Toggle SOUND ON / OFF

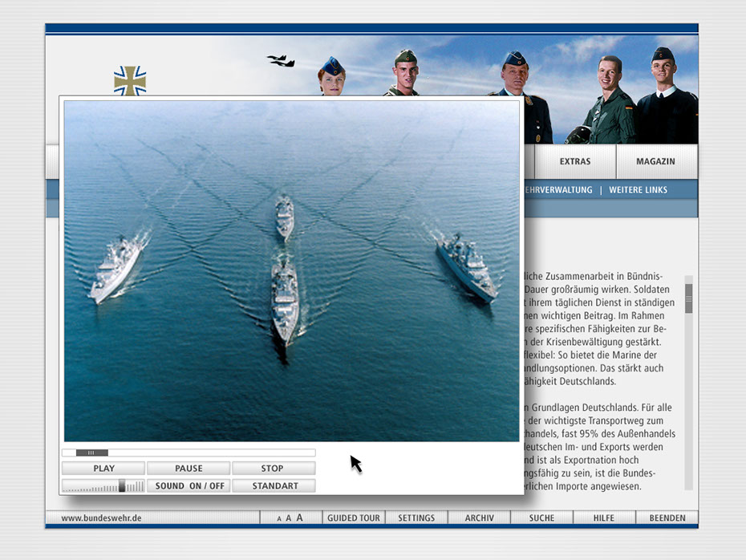tap(189, 486)
